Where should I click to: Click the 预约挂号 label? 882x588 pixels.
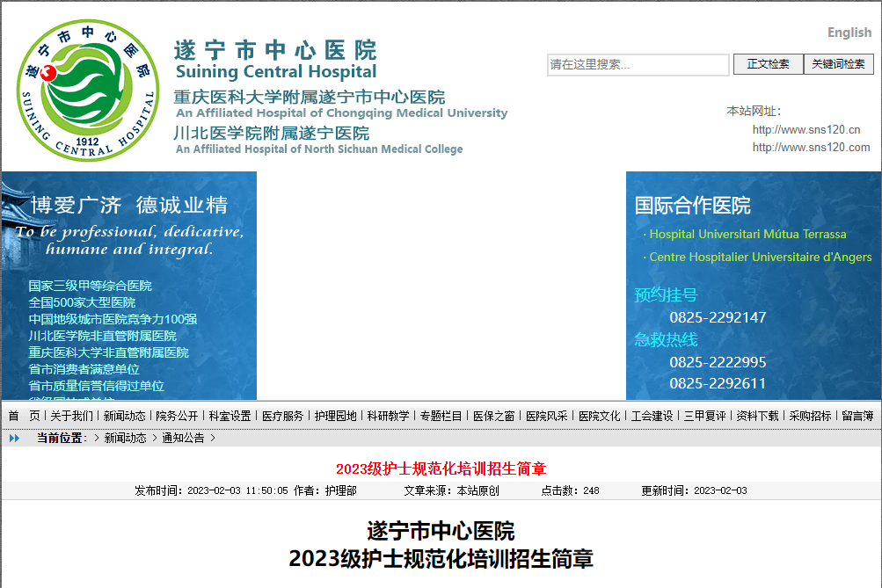tap(666, 294)
